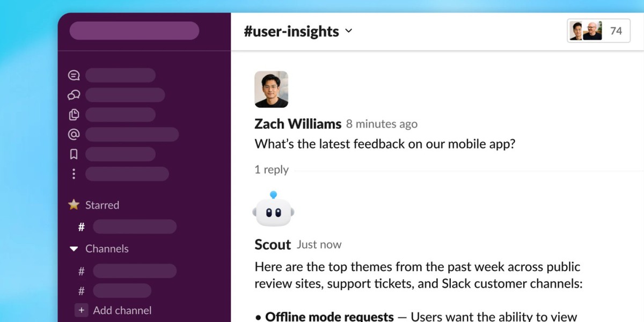This screenshot has width=644, height=322.
Task: View the 74 channel members button
Action: pos(598,31)
